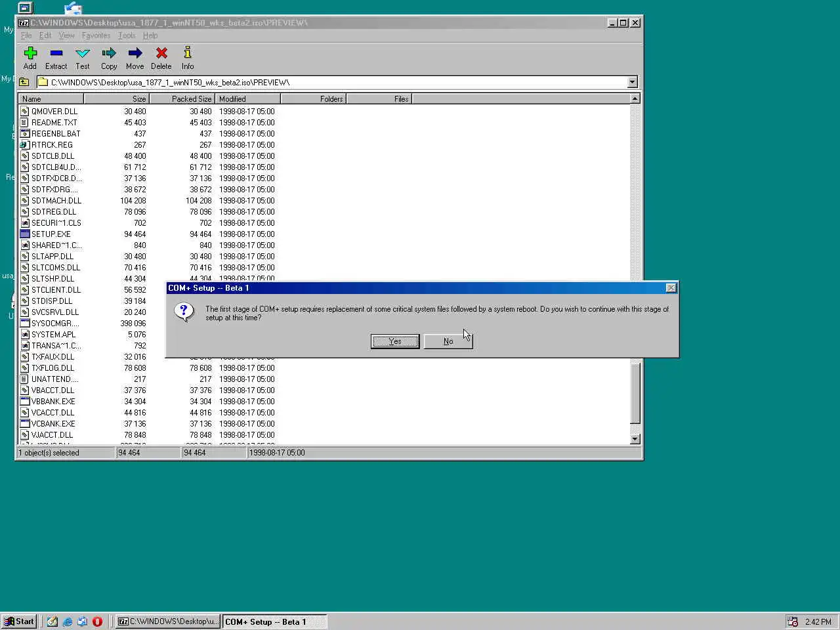Launch Internet Explorer from quick launch

(67, 621)
